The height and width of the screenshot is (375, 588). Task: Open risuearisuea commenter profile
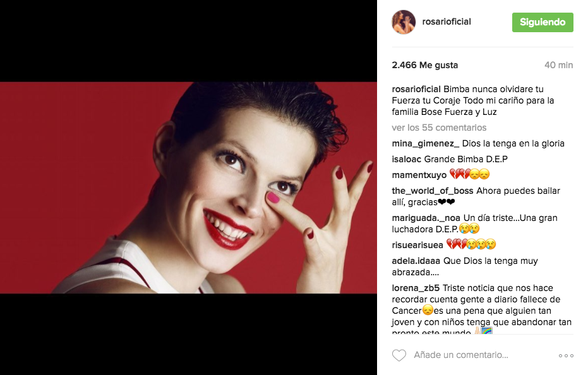pos(417,245)
